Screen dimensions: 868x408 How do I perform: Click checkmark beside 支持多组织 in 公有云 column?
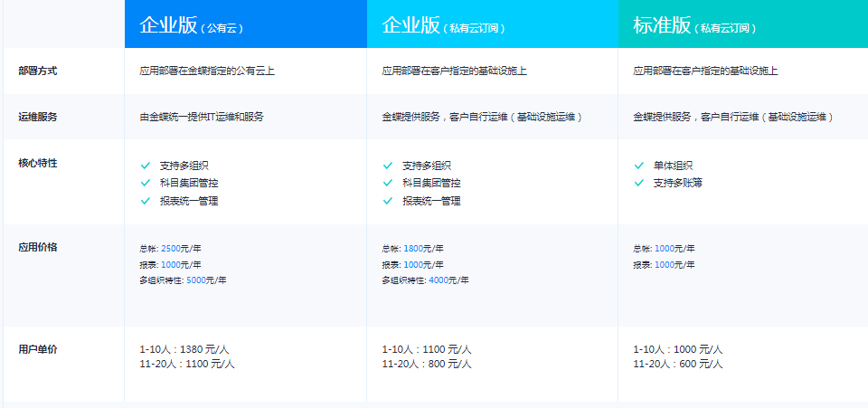pyautogui.click(x=145, y=166)
